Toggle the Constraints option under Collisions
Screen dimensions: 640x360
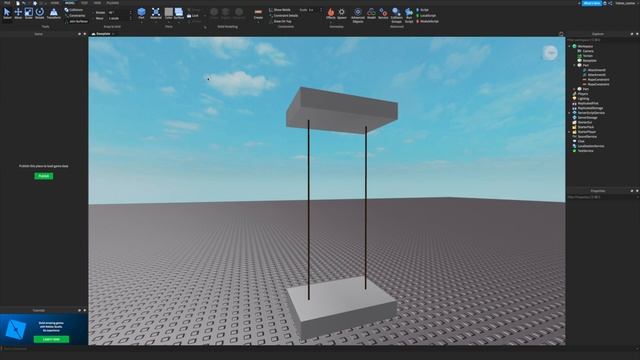click(x=75, y=16)
